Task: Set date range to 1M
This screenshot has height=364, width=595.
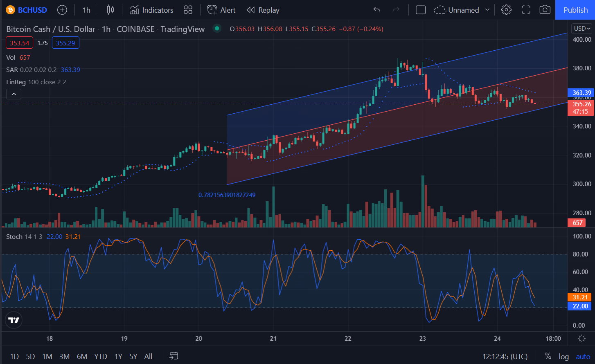Action: pos(47,357)
